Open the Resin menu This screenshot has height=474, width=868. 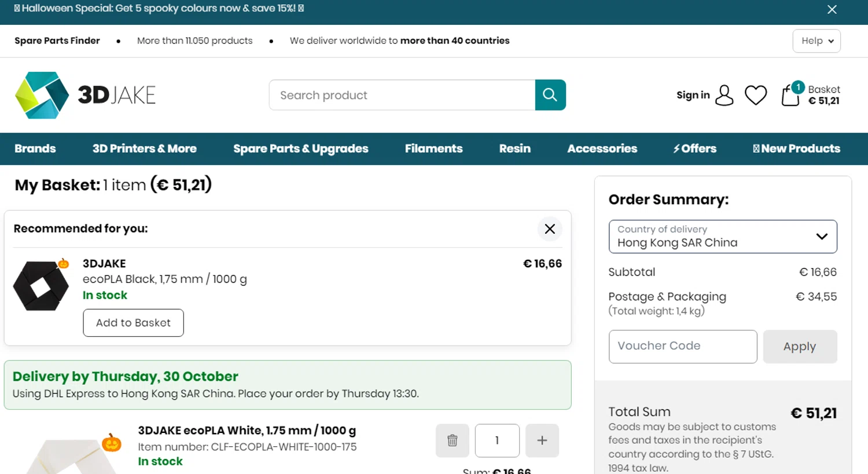tap(515, 149)
